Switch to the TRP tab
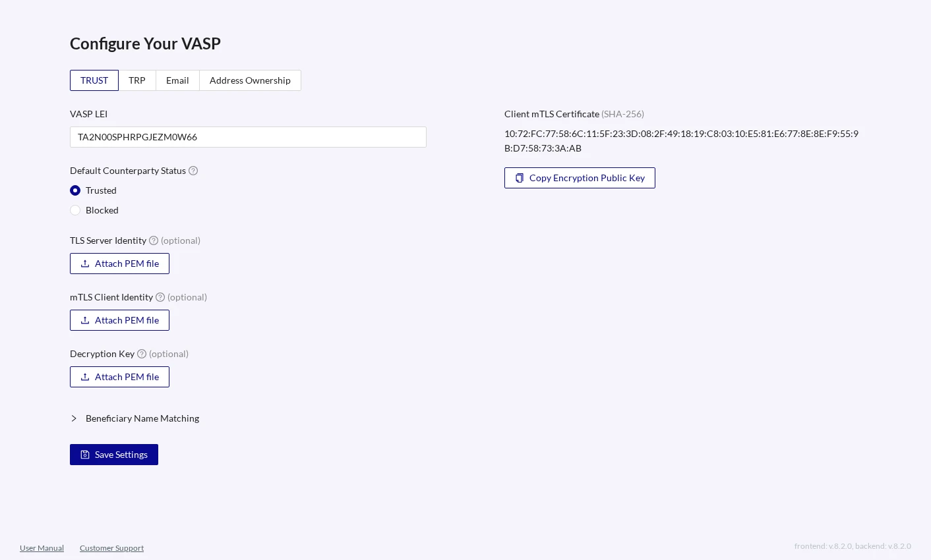Viewport: 931px width, 560px height. tap(137, 80)
